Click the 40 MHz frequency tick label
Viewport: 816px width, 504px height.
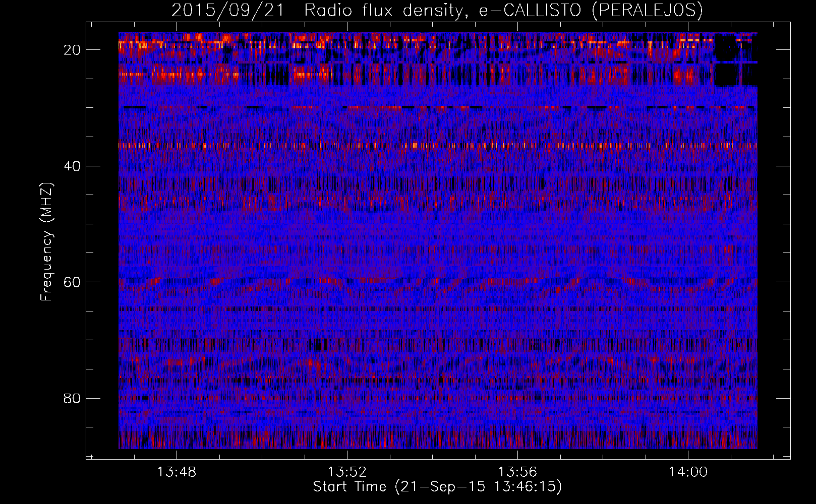point(73,166)
